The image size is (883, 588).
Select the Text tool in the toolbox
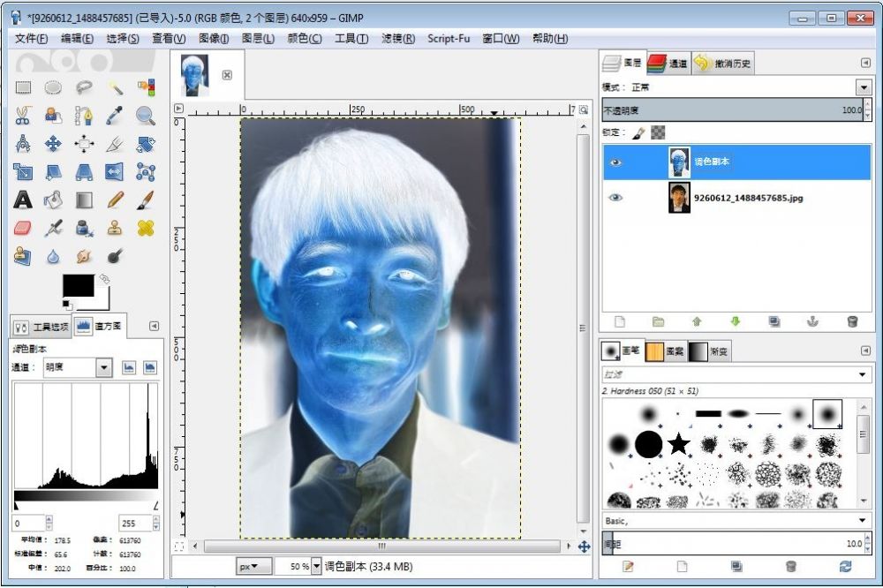[x=23, y=200]
